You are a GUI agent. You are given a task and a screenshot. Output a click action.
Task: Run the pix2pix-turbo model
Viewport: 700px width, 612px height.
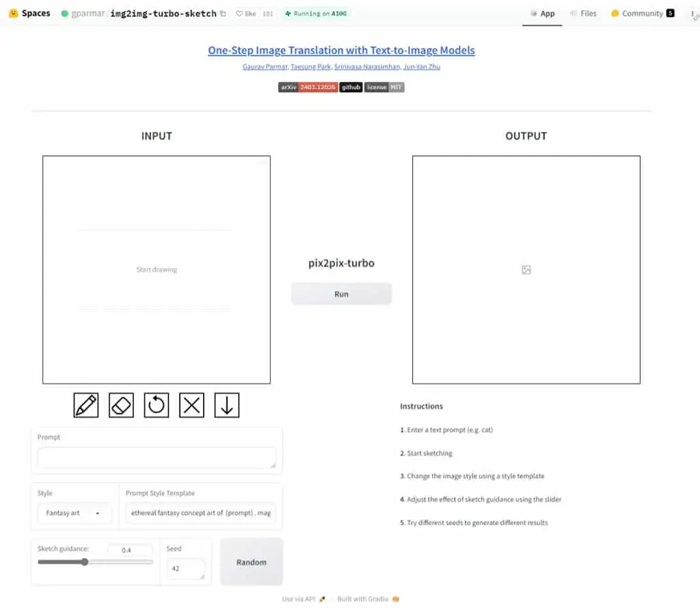(342, 294)
